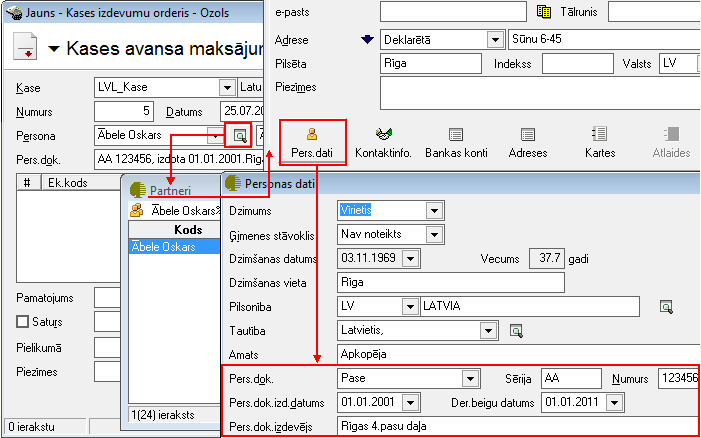Open Kontaktinfo. contact information

383,142
